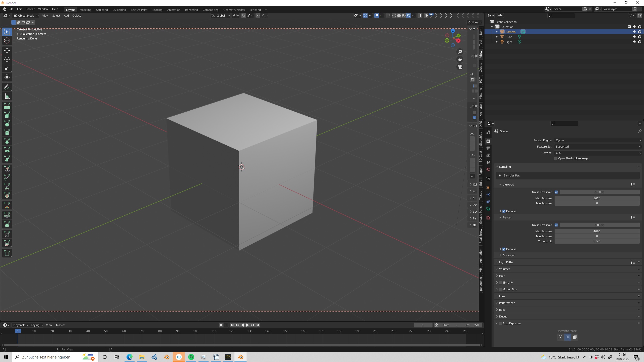Click the Render Max Samples field
644x362 pixels.
597,231
